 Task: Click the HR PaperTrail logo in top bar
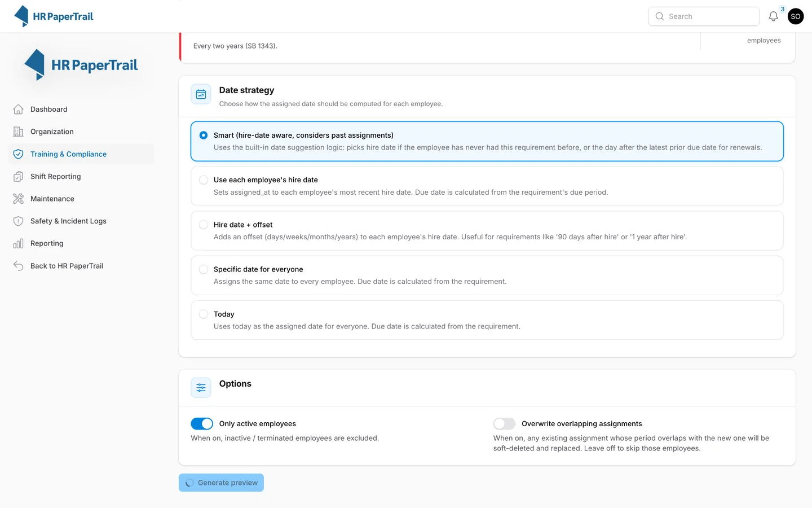pos(54,16)
